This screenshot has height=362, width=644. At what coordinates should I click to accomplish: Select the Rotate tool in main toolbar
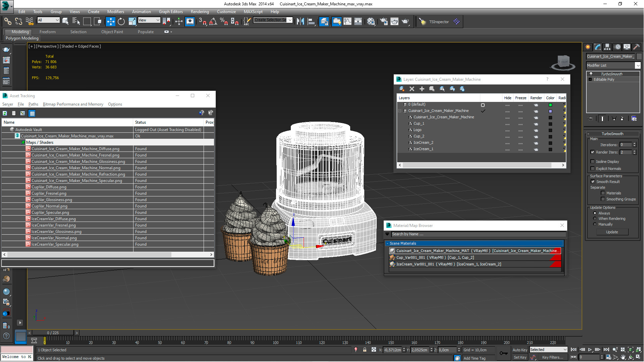[x=121, y=22]
